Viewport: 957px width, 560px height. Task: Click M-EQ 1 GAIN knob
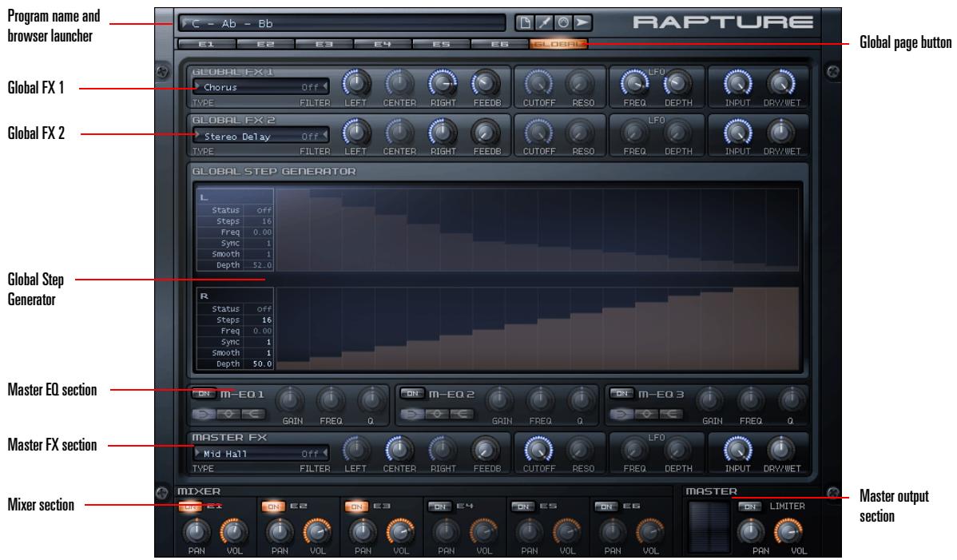(291, 400)
